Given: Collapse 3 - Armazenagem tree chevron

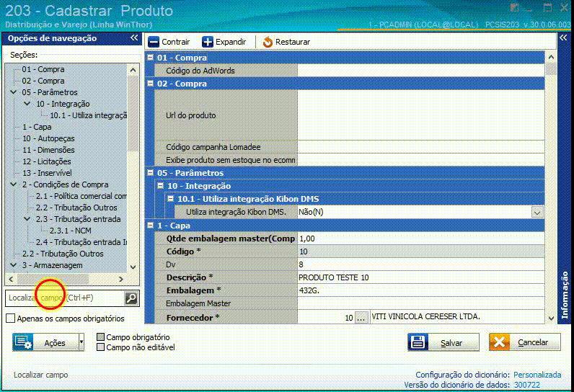Looking at the screenshot, I should [x=13, y=265].
